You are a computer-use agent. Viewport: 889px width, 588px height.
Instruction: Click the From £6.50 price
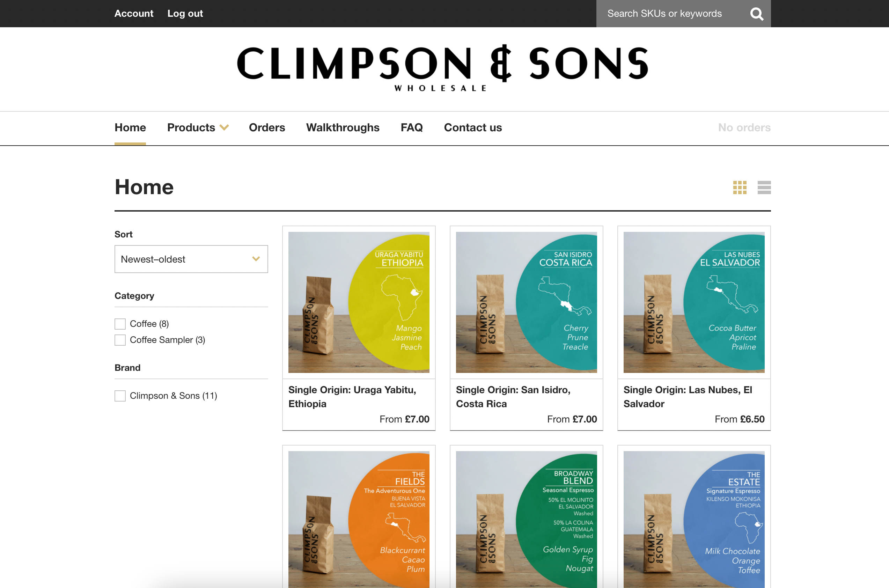740,419
